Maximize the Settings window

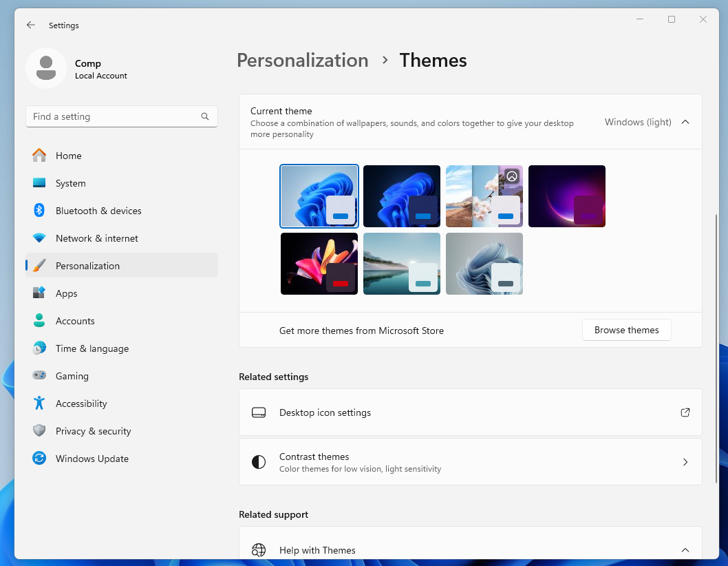pyautogui.click(x=672, y=19)
